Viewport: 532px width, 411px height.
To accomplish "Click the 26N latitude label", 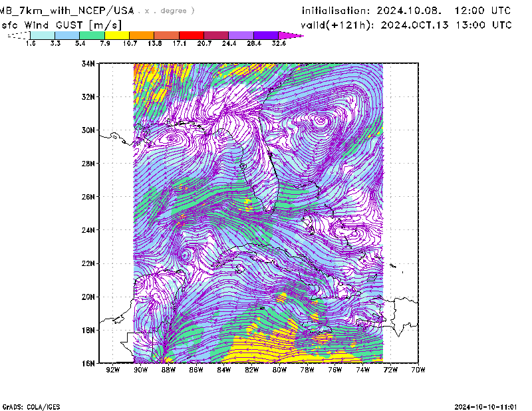I will tap(88, 196).
